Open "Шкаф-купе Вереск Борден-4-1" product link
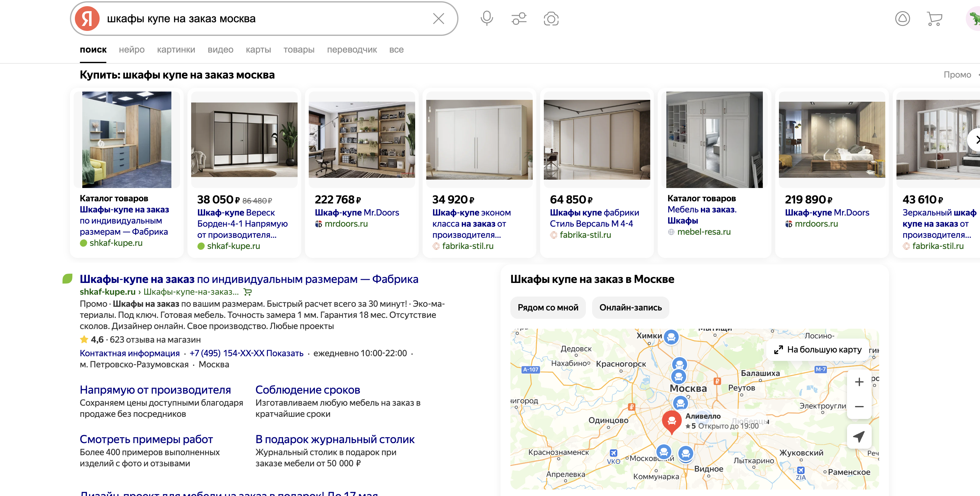980x496 pixels. (242, 224)
